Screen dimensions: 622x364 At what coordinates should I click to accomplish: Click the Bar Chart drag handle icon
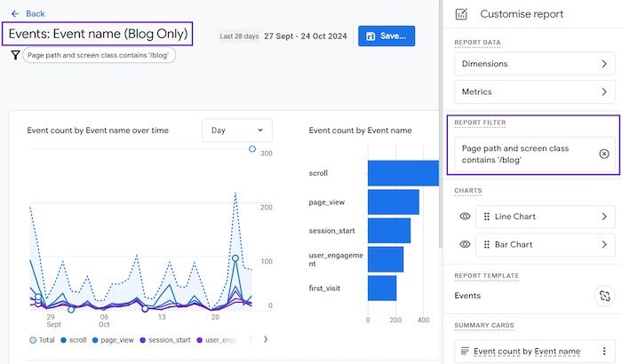485,244
